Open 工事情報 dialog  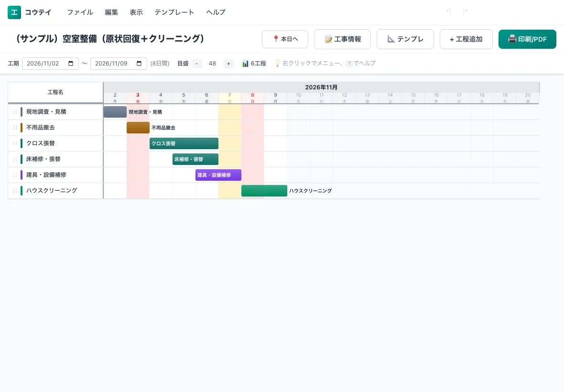click(x=342, y=39)
